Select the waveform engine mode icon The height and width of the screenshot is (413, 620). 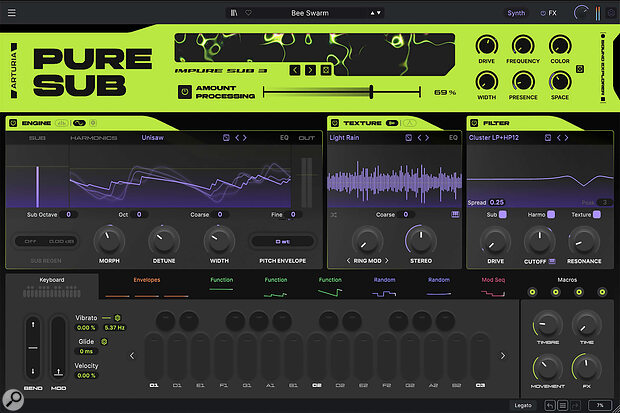[62, 123]
